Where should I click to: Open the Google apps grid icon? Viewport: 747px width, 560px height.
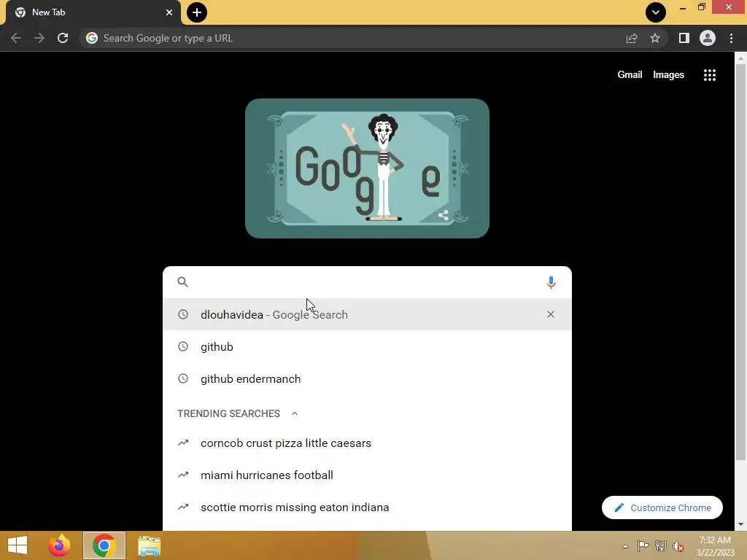click(x=710, y=75)
